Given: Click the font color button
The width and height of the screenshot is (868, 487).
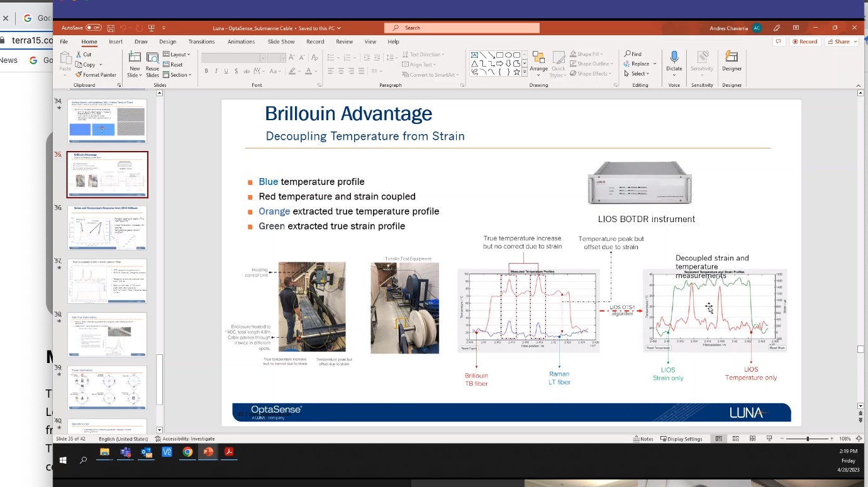Looking at the screenshot, I should [x=308, y=71].
